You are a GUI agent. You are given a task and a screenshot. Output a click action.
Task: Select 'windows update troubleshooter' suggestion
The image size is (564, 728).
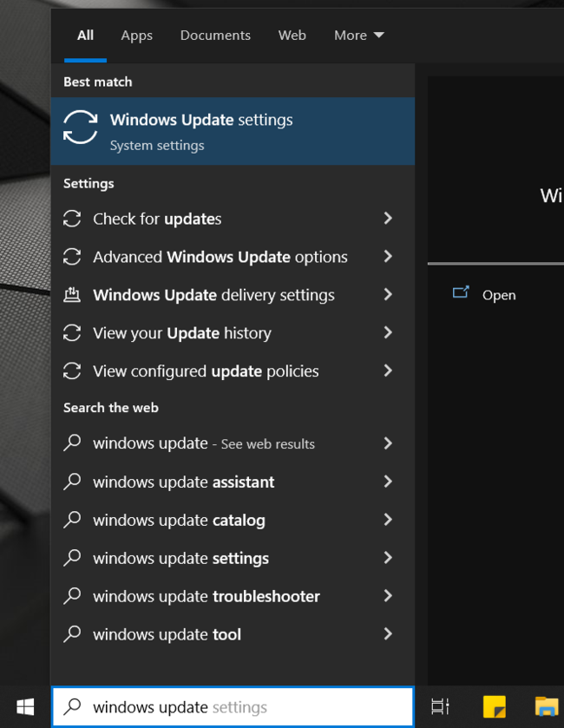click(x=233, y=596)
